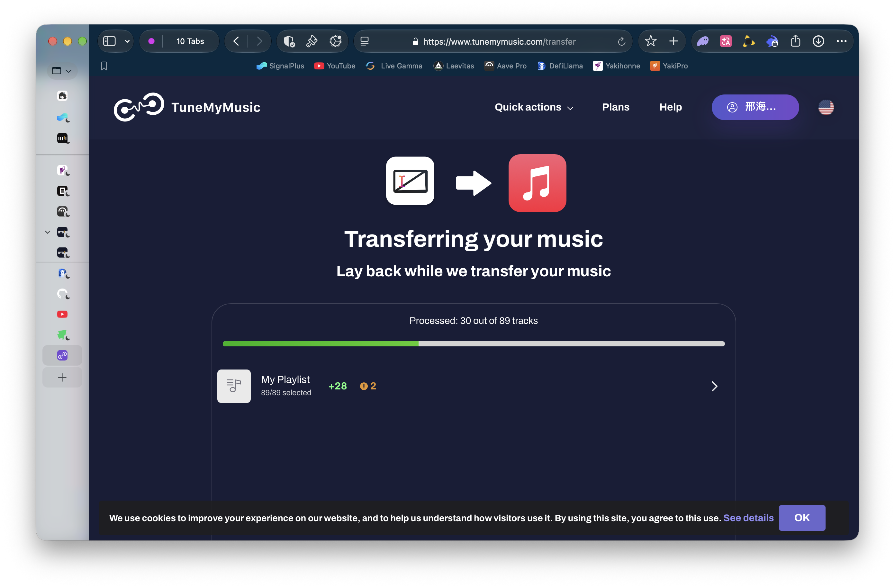The width and height of the screenshot is (895, 588).
Task: Reload the tunemymusic page
Action: click(621, 41)
